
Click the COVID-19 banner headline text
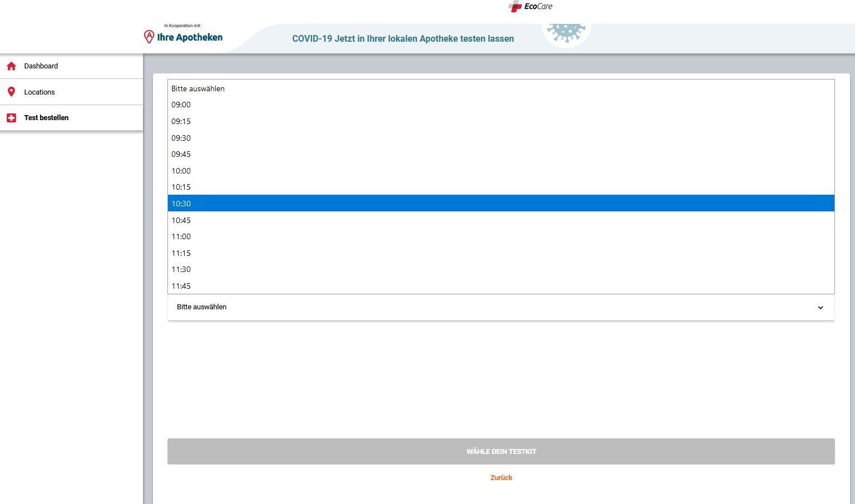coord(403,39)
